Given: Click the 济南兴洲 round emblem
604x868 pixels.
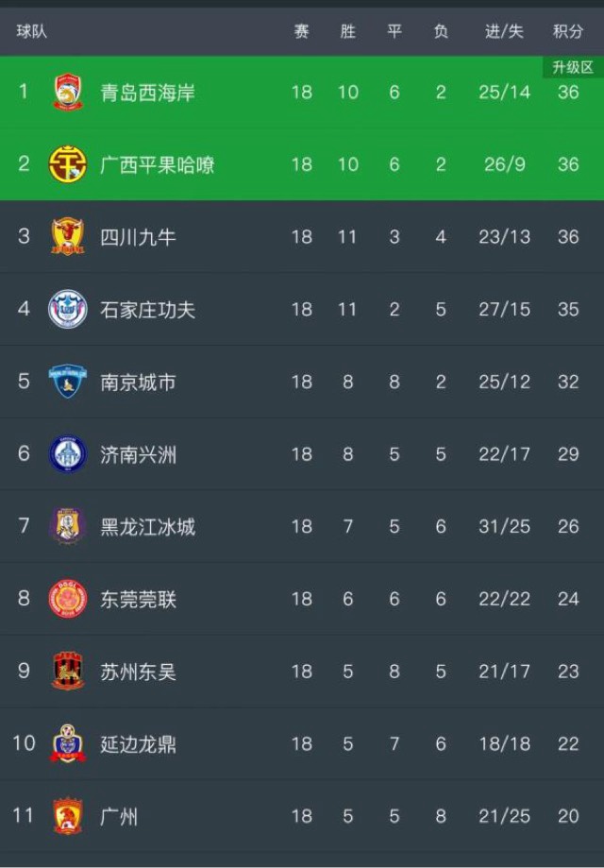Looking at the screenshot, I should [67, 454].
